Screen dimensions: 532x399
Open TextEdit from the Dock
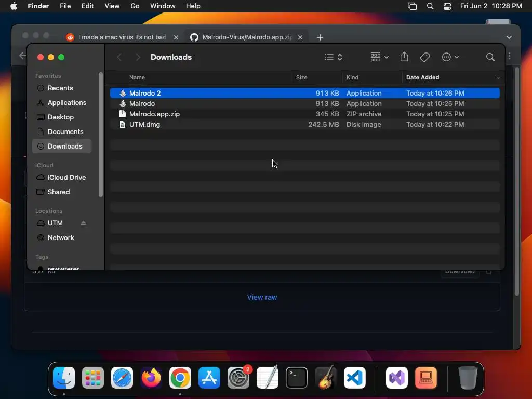pyautogui.click(x=268, y=378)
